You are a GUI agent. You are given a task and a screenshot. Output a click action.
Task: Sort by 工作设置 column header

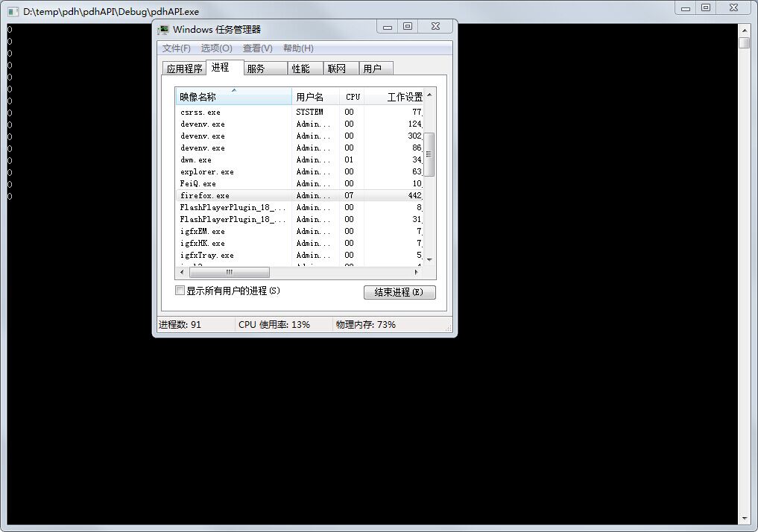(x=394, y=97)
